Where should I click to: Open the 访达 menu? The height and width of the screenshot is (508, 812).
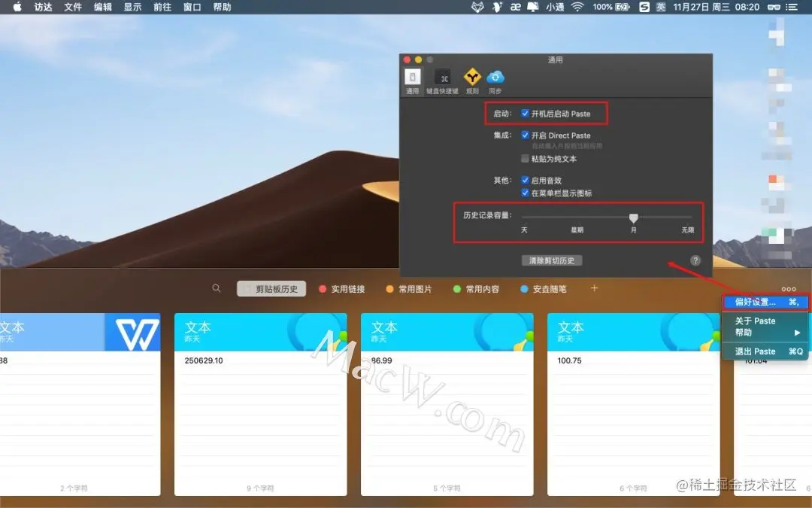coord(43,7)
